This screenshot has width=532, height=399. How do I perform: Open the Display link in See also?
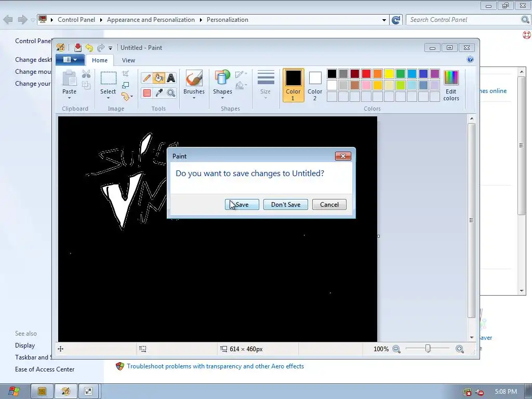point(25,345)
